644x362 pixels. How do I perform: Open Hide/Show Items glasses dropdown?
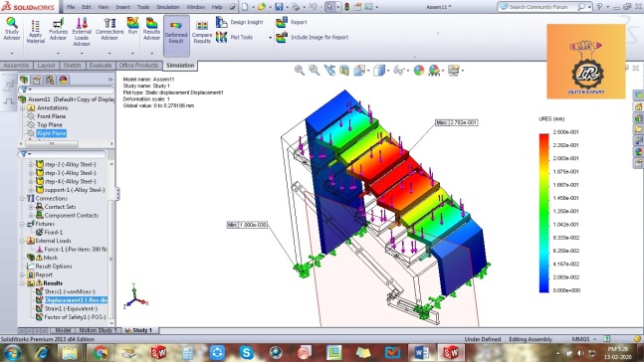tap(400, 71)
